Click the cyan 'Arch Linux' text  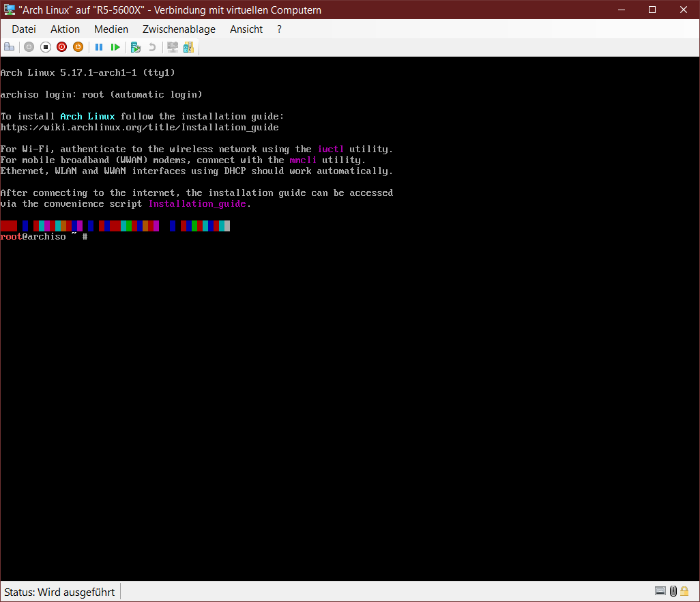[x=87, y=116]
